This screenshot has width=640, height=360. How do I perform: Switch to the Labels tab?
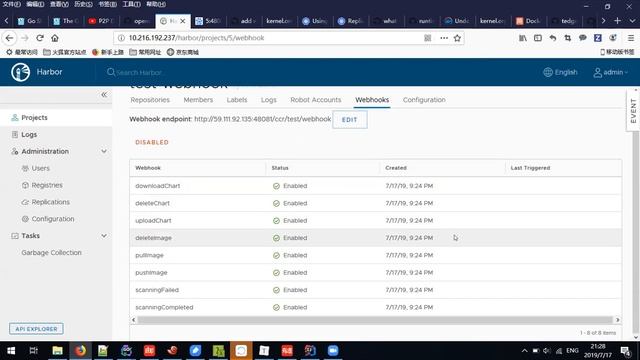(x=237, y=100)
